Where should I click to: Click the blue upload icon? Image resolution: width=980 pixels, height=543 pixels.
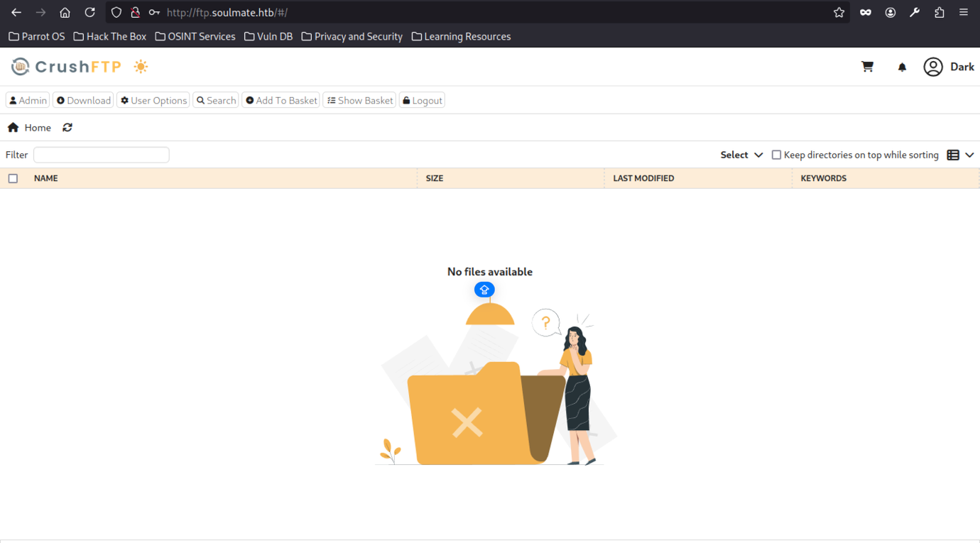[x=484, y=290]
